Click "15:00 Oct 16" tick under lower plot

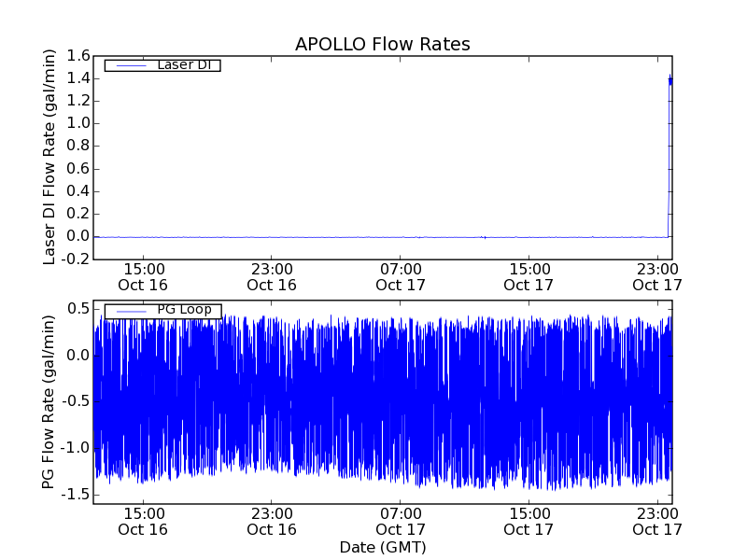(143, 521)
